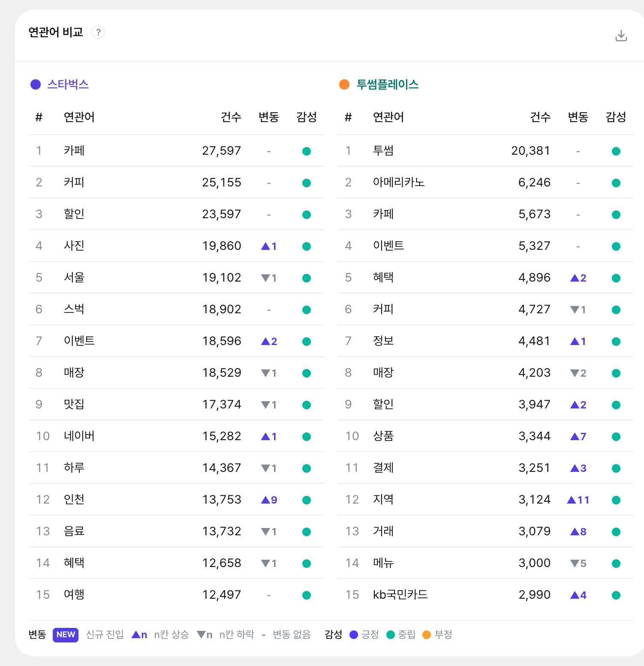Click the count 18,902
644x666 pixels.
click(222, 309)
